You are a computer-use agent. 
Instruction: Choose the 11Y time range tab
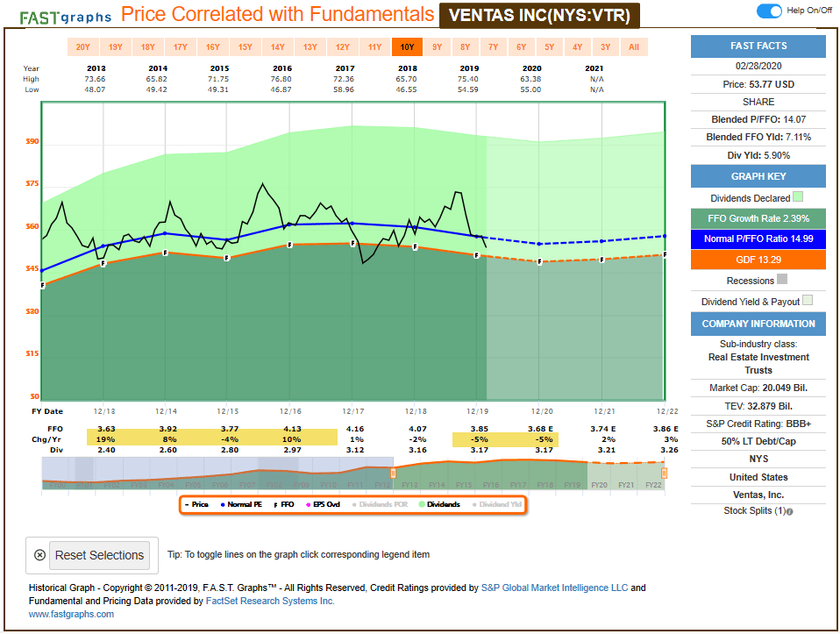(375, 47)
